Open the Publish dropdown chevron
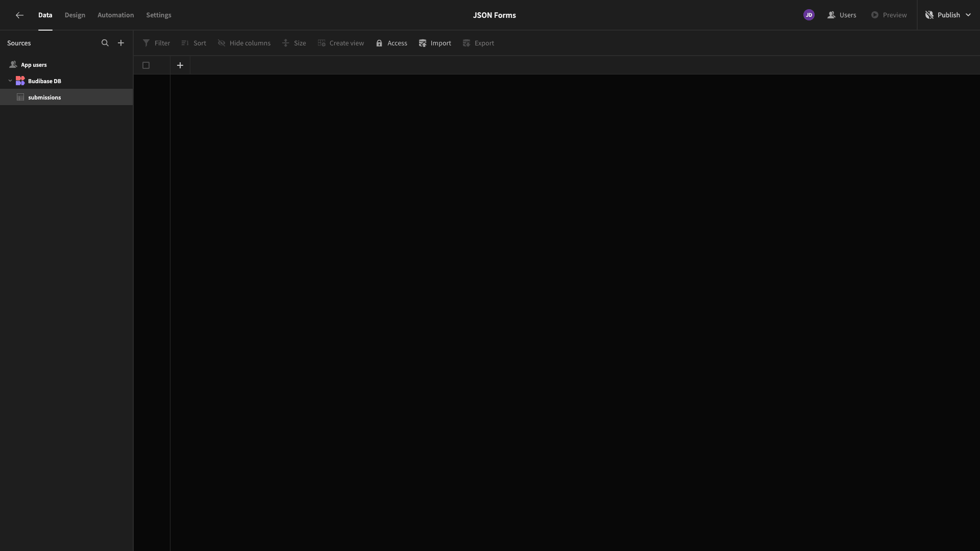 968,15
